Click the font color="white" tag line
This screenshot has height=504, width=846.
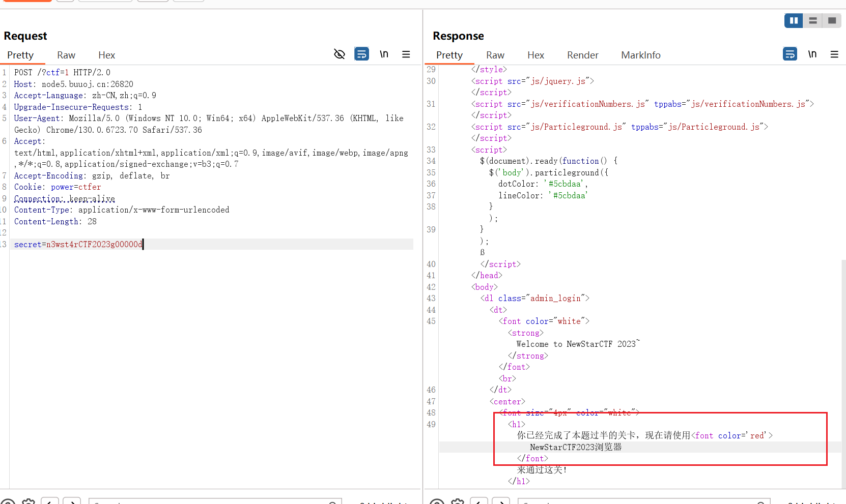pos(544,321)
